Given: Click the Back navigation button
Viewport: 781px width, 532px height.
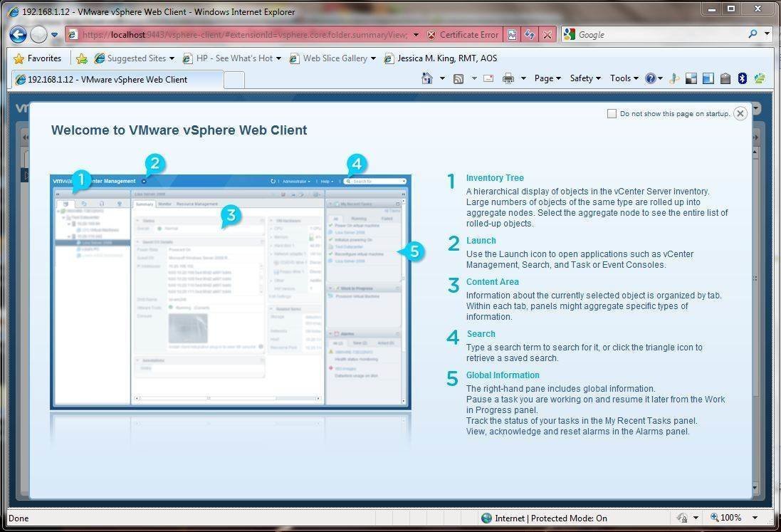Looking at the screenshot, I should [x=17, y=34].
